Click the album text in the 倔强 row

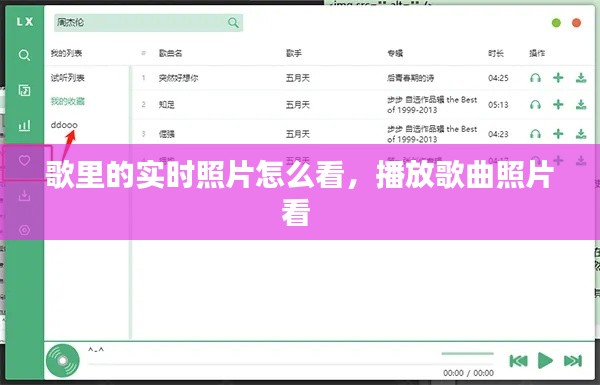coord(432,134)
